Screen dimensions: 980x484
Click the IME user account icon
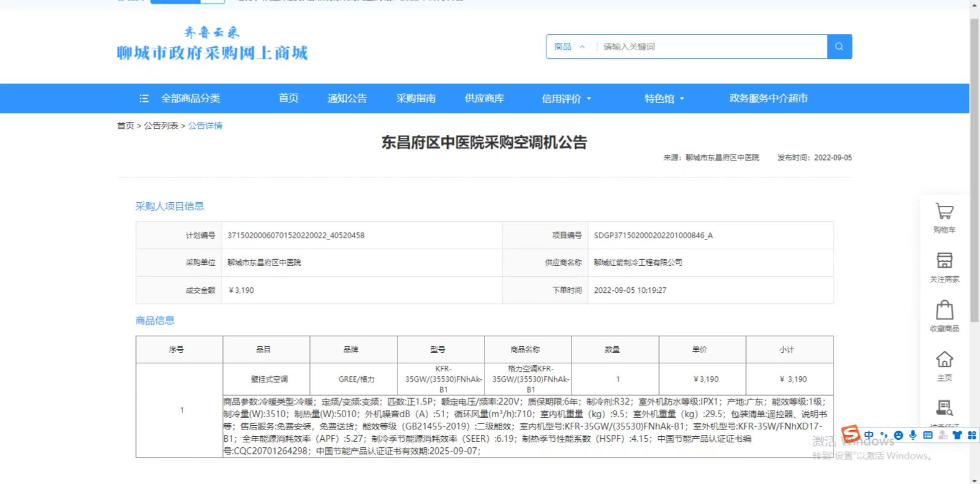tap(943, 435)
